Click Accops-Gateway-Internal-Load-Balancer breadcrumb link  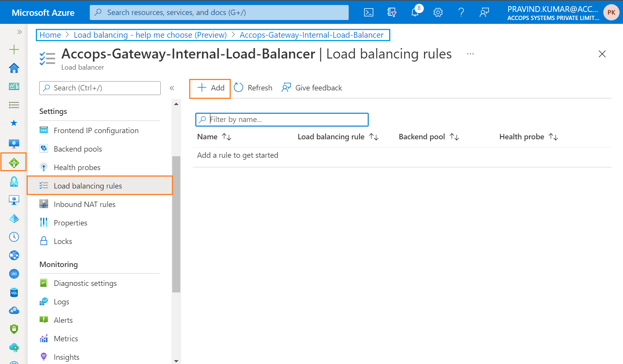pyautogui.click(x=311, y=35)
